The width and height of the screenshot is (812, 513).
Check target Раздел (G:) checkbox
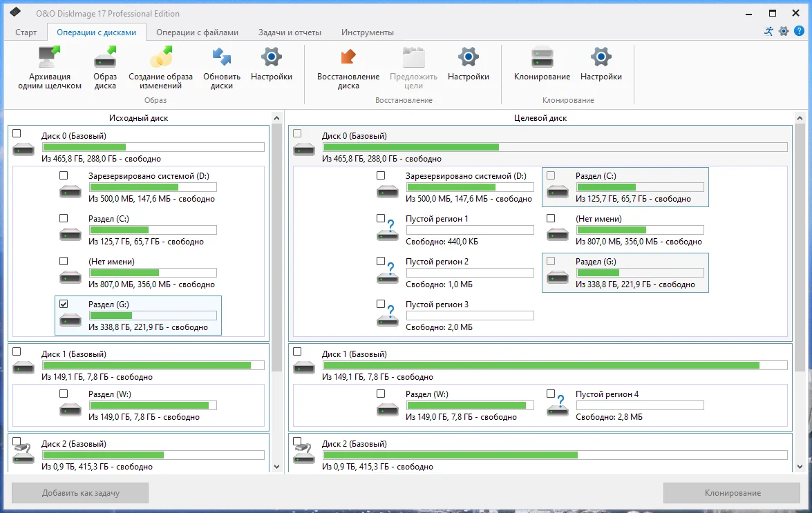(551, 261)
